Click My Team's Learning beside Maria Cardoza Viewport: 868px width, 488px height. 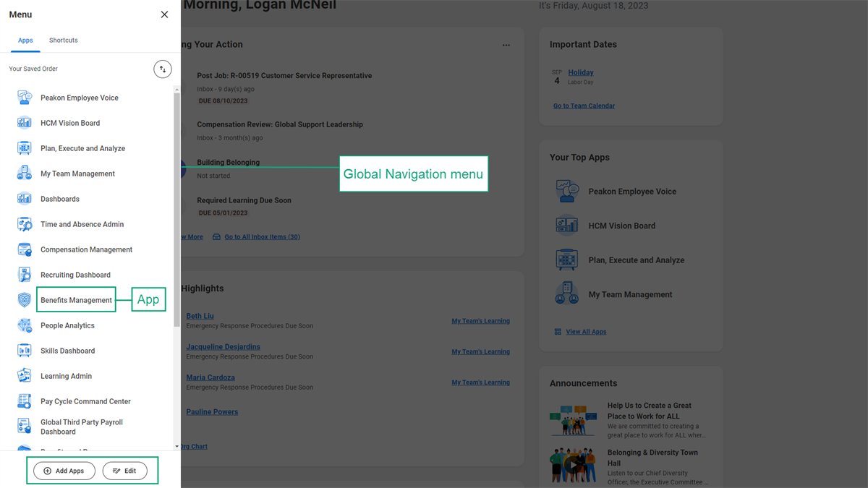[x=480, y=382]
